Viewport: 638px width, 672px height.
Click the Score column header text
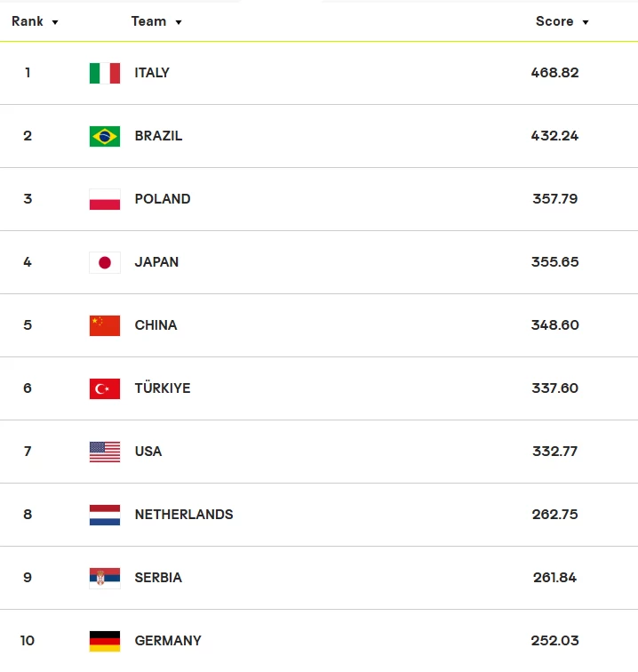click(554, 21)
